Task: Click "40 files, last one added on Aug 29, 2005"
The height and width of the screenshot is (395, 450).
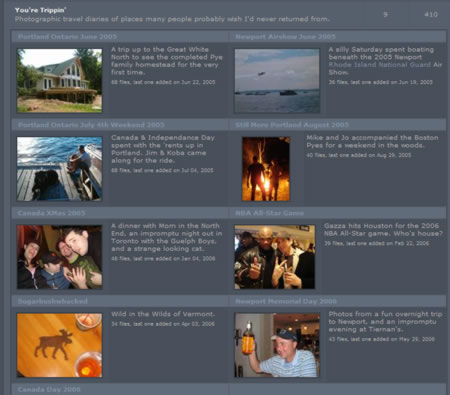Action: pos(359,155)
